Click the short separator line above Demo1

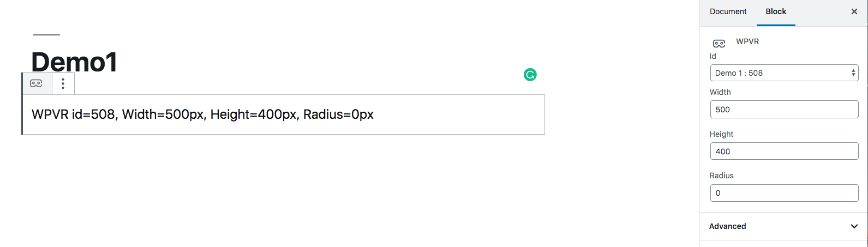[46, 35]
